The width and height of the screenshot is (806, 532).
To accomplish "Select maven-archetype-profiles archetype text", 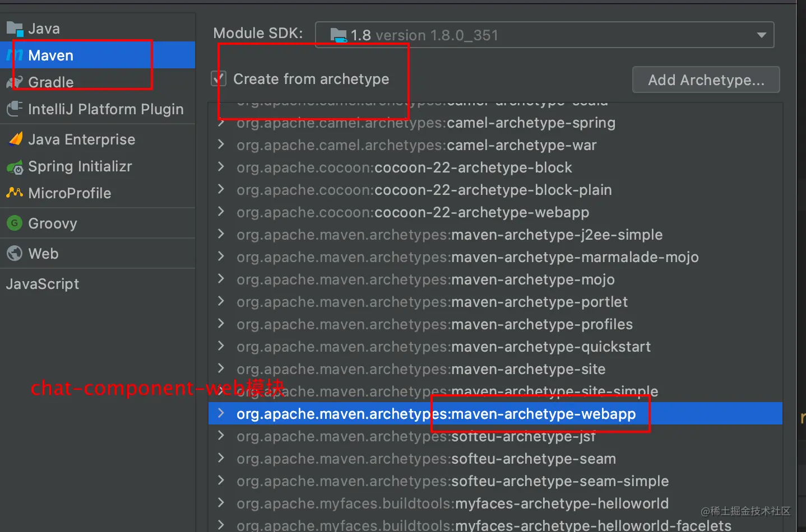I will [x=434, y=324].
